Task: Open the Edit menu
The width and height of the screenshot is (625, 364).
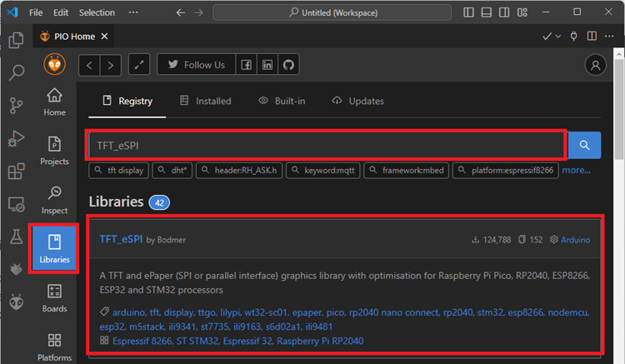Action: click(x=61, y=12)
